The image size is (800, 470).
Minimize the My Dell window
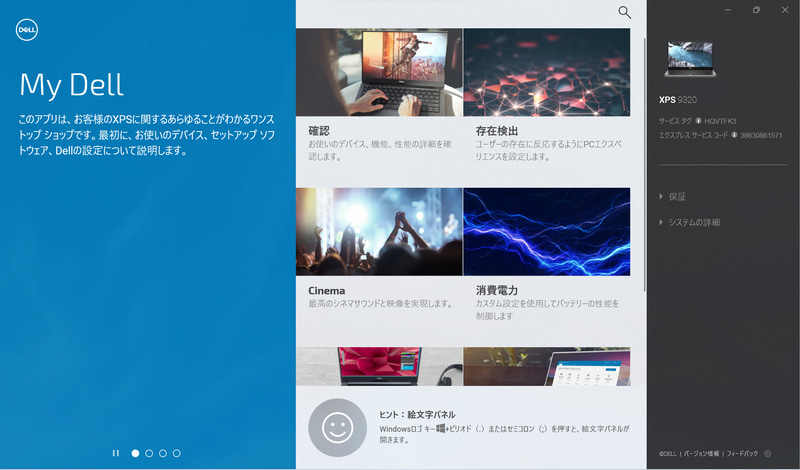[x=728, y=10]
